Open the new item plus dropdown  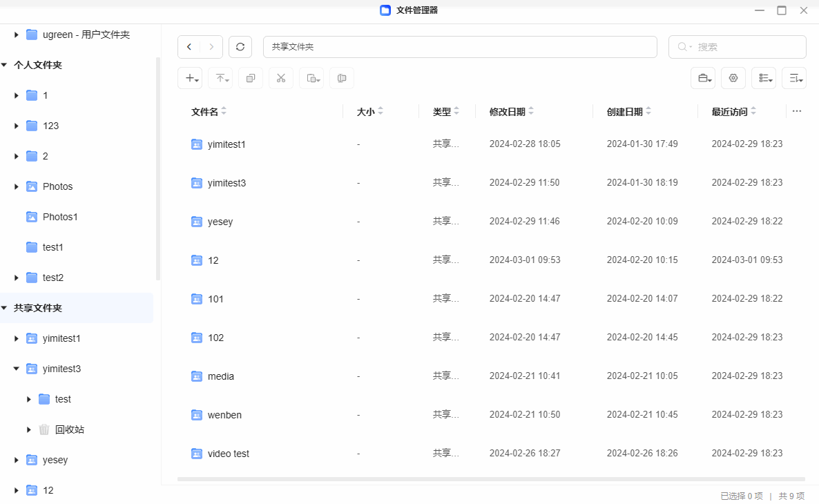pyautogui.click(x=190, y=78)
